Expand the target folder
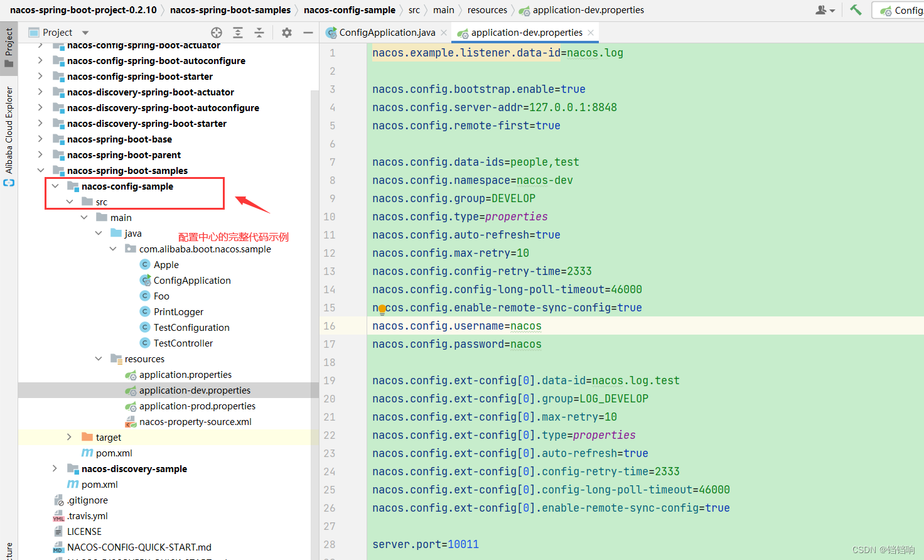Image resolution: width=924 pixels, height=560 pixels. 69,438
